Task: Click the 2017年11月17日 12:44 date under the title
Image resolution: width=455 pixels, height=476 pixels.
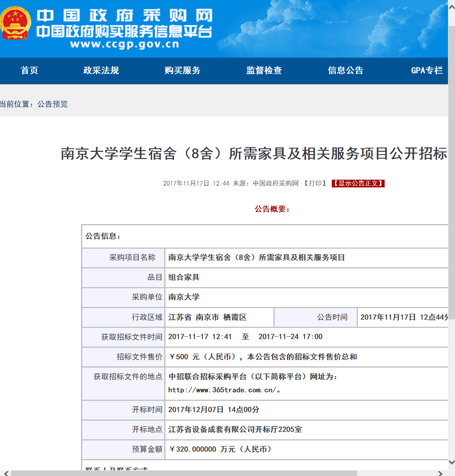Action: [196, 183]
